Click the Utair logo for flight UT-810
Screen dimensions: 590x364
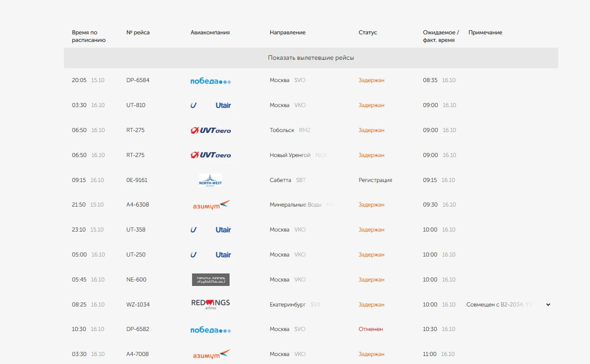211,105
